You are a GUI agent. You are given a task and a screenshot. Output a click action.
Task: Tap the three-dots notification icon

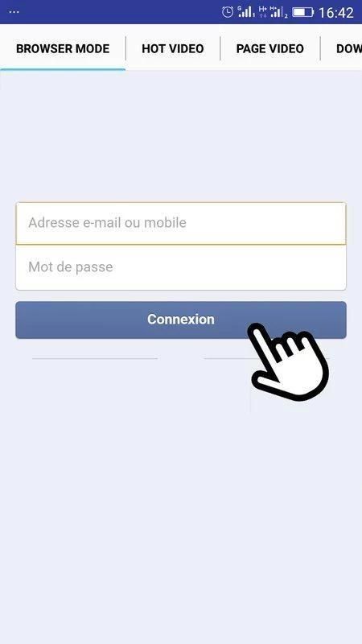14,12
